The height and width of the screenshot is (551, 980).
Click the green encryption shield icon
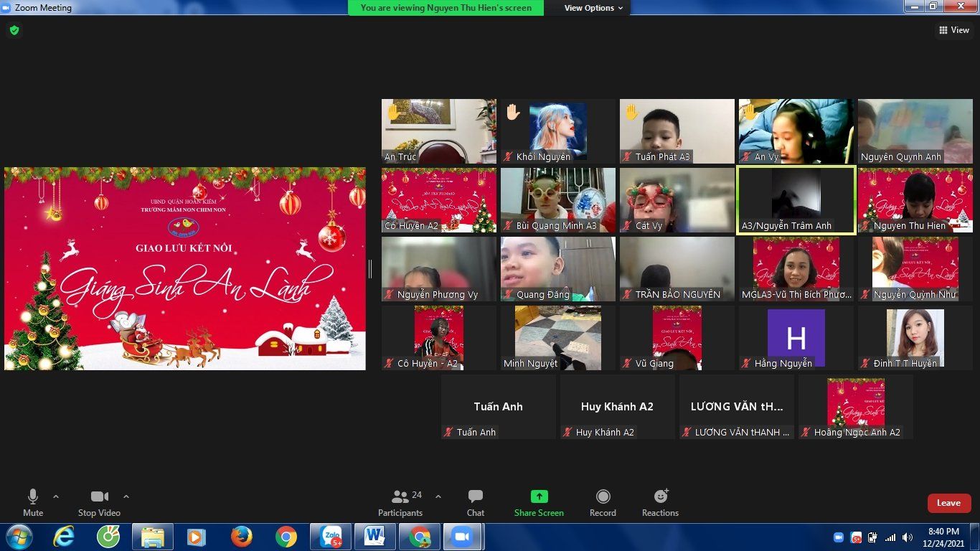click(x=14, y=30)
